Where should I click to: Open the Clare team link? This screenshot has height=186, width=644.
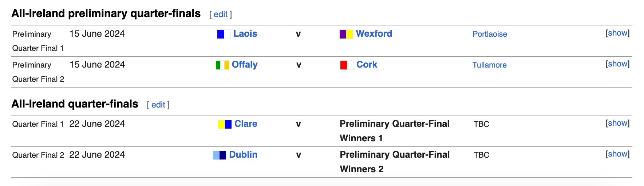[246, 124]
